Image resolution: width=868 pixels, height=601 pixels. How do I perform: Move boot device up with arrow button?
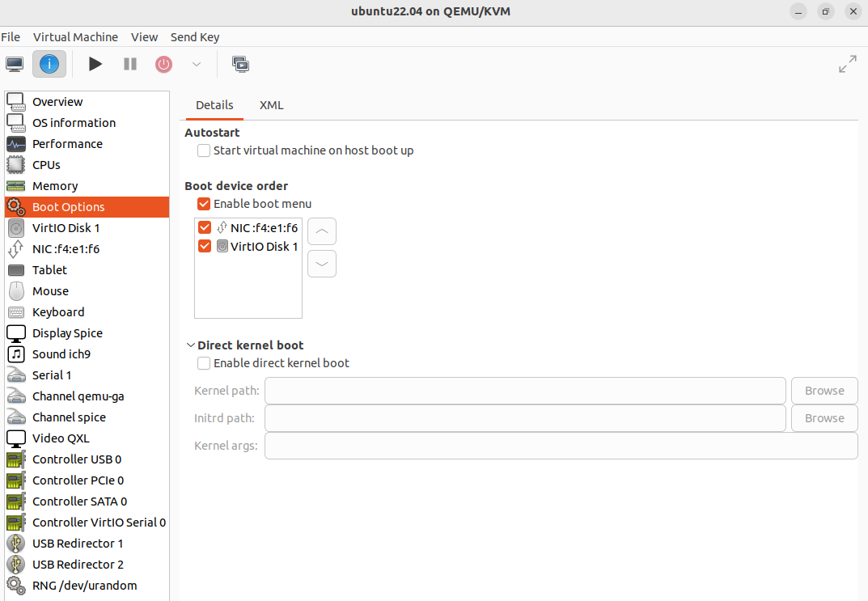coord(322,231)
